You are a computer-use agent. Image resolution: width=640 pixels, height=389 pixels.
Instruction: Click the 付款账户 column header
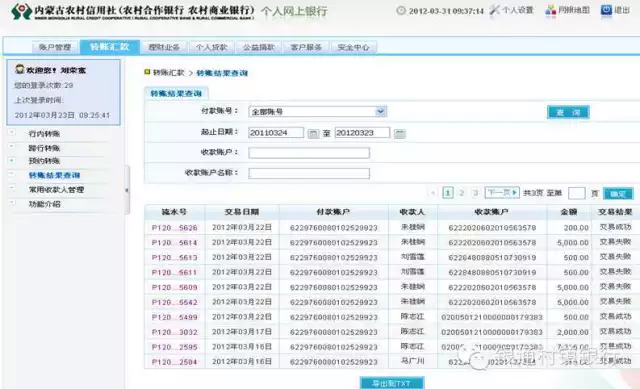[x=333, y=212]
